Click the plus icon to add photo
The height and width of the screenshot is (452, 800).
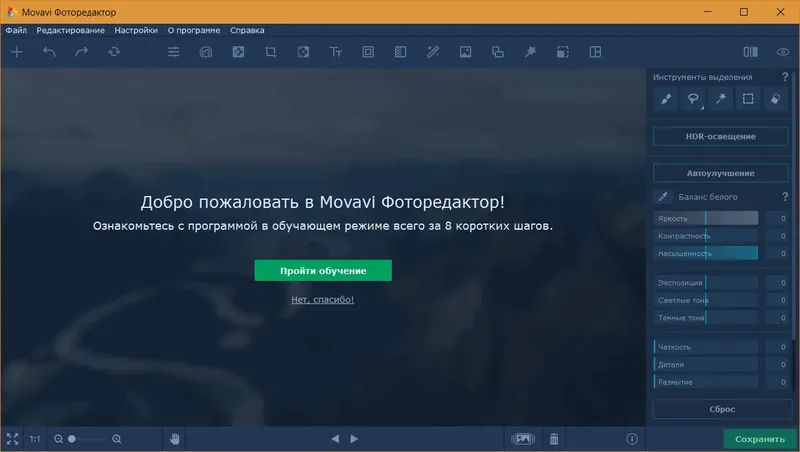pos(17,52)
